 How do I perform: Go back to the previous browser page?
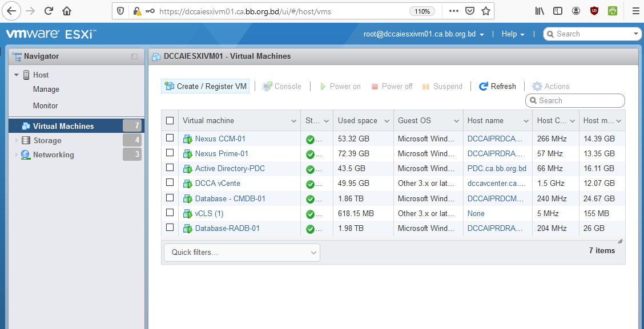tap(11, 11)
